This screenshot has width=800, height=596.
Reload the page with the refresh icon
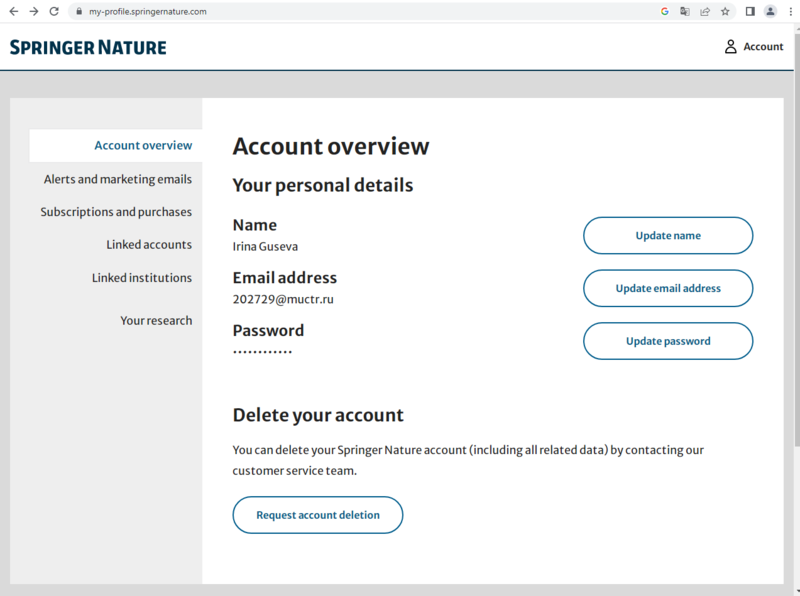55,11
